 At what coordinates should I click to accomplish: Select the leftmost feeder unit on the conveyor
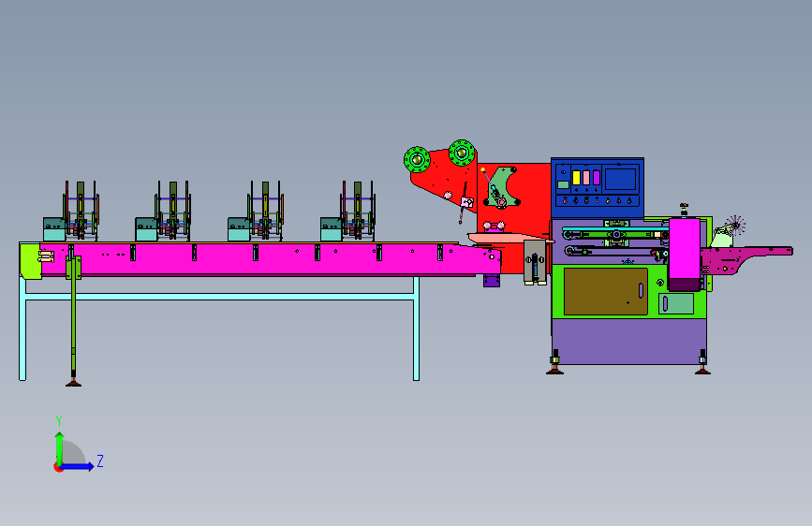71,212
